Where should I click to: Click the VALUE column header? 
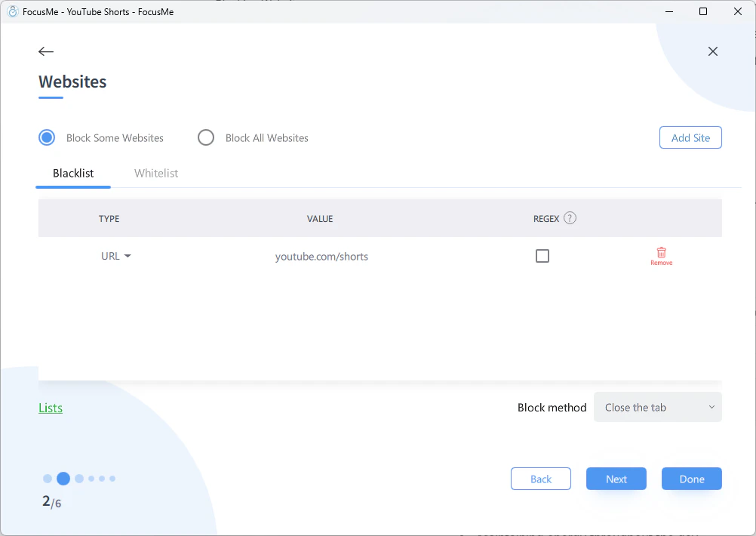(320, 218)
